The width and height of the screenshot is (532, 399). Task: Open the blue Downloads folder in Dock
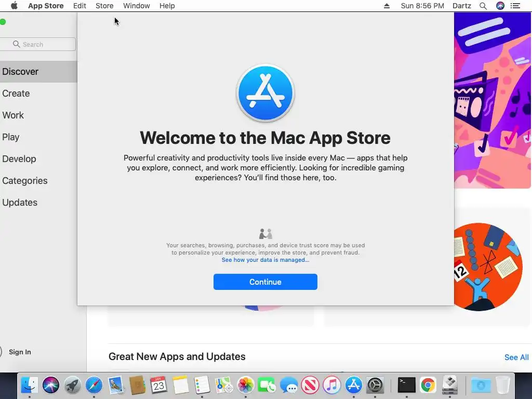tap(481, 385)
